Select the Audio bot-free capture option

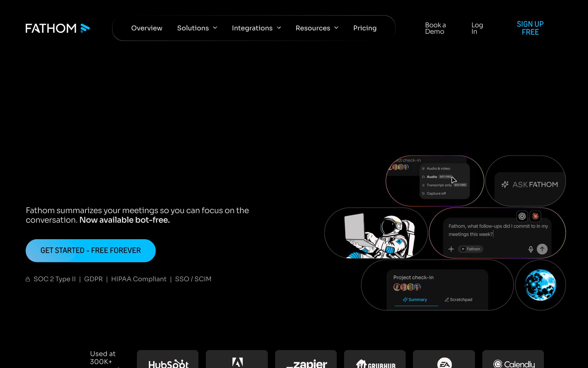437,177
